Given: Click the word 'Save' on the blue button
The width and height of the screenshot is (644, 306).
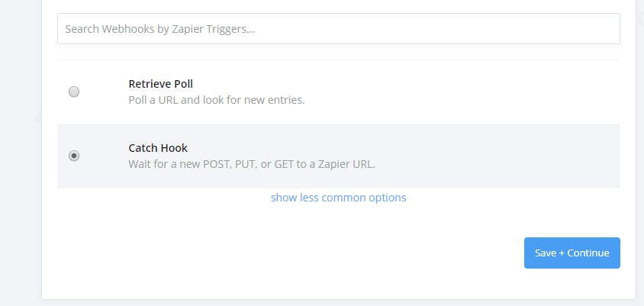Looking at the screenshot, I should 546,253.
